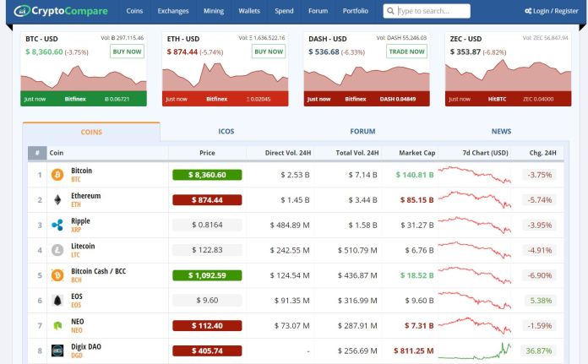588x364 pixels.
Task: Open the Bitcoin Cash / BCC link
Action: [98, 271]
